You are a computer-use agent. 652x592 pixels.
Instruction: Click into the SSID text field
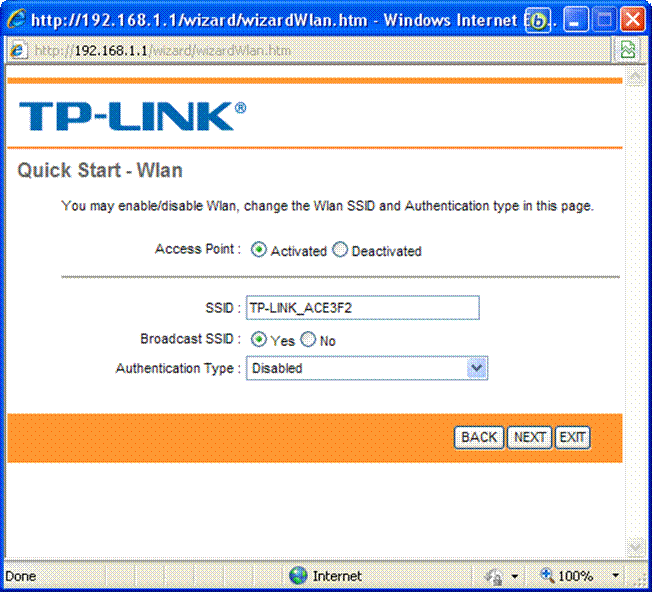363,308
